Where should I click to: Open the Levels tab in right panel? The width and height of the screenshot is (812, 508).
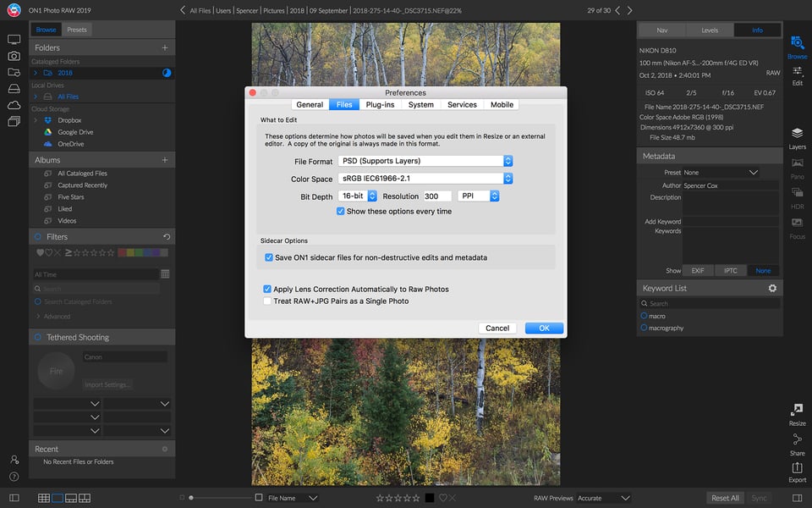point(710,30)
